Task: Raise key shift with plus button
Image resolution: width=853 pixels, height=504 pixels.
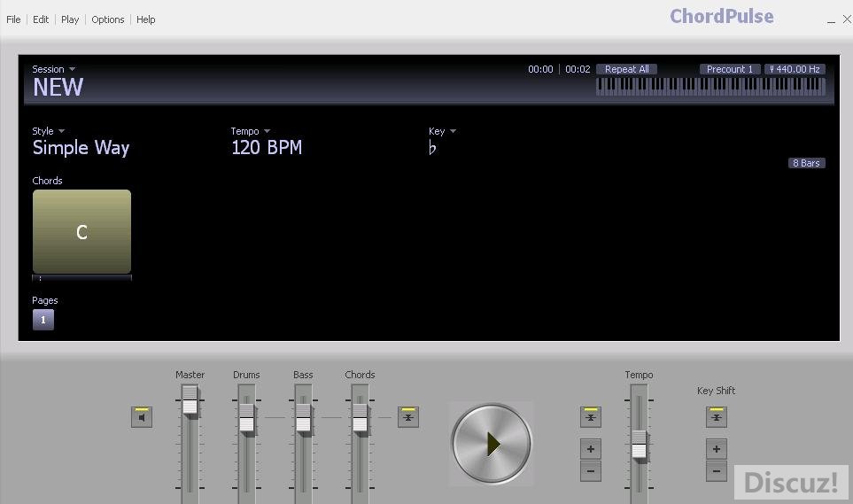Action: [x=716, y=449]
